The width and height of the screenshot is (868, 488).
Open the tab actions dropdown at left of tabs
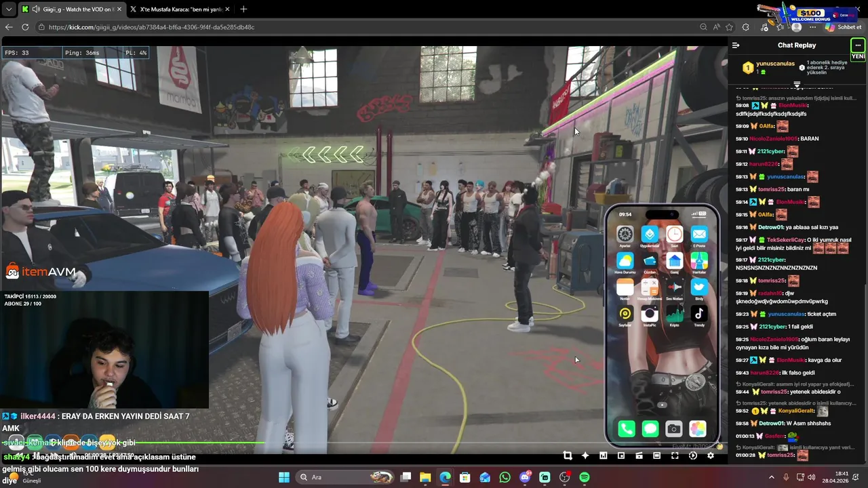click(7, 9)
